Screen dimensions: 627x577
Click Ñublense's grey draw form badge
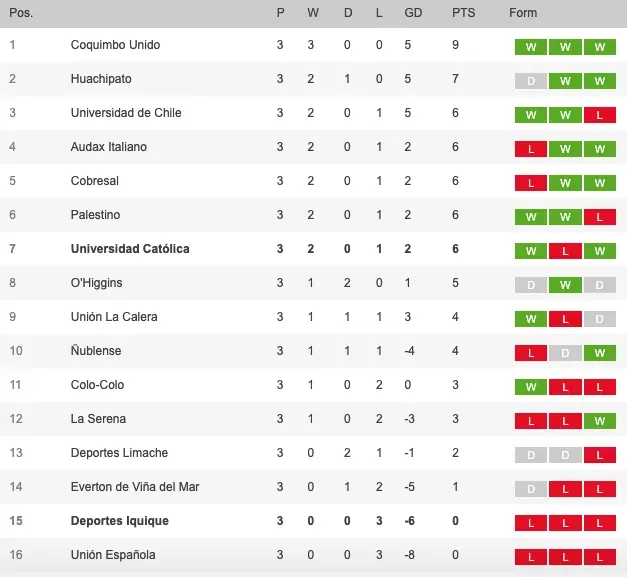click(565, 352)
